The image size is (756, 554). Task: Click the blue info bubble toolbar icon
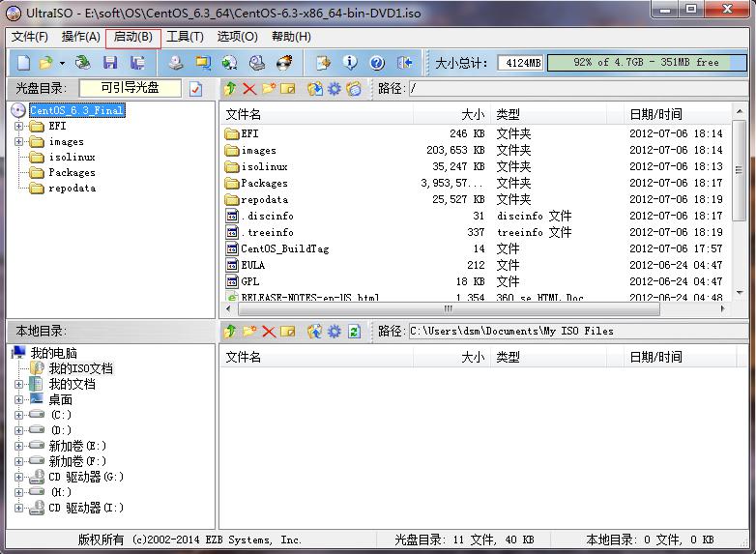pyautogui.click(x=350, y=63)
